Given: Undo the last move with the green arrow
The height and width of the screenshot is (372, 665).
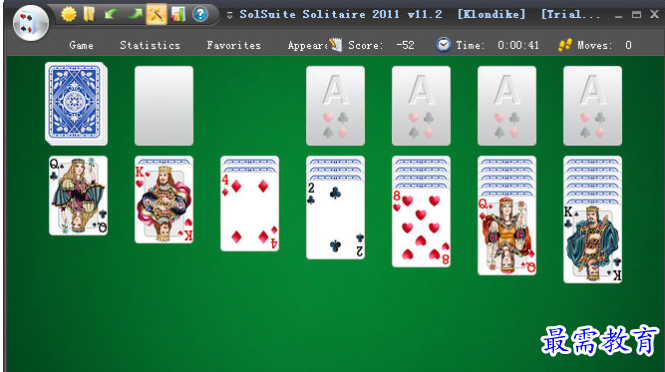Looking at the screenshot, I should (x=111, y=14).
